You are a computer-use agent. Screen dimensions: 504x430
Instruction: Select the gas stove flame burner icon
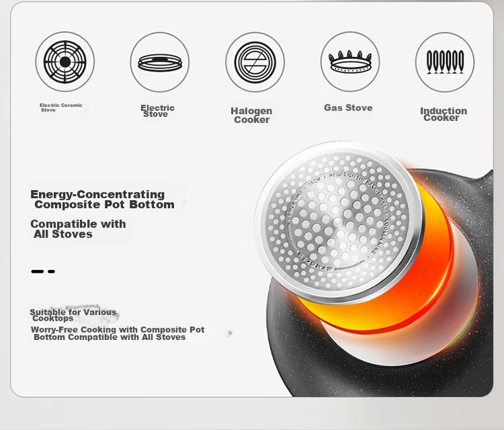(x=350, y=62)
